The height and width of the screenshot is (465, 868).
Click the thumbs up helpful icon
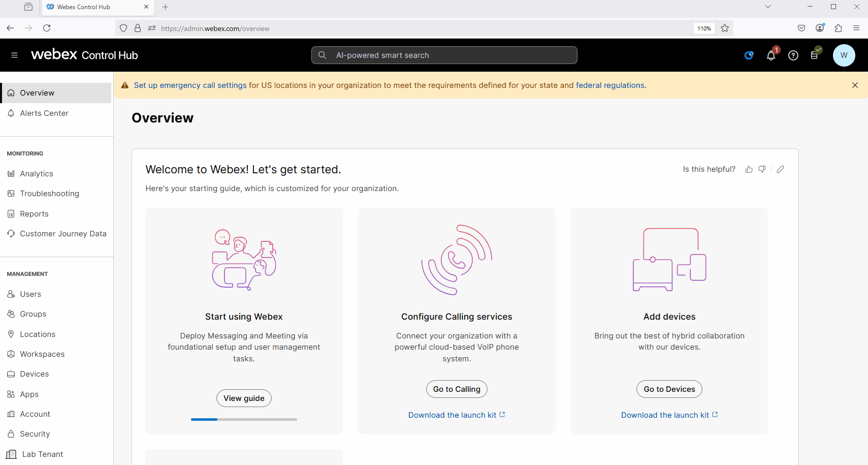(749, 169)
